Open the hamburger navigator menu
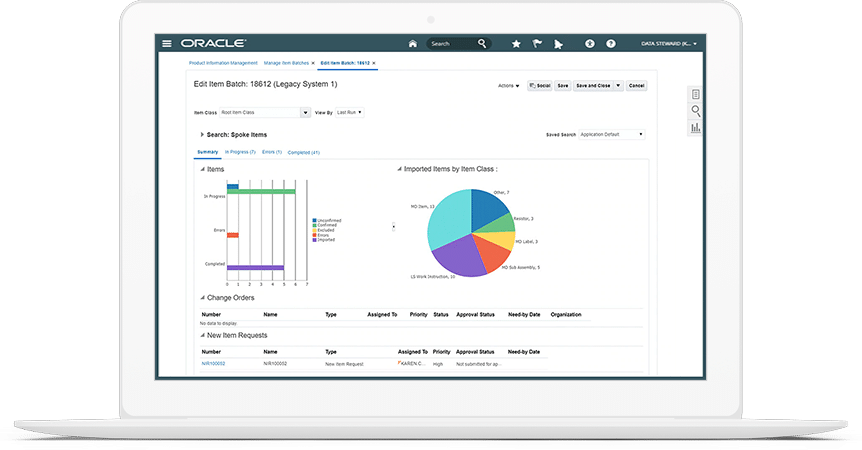Image resolution: width=862 pixels, height=450 pixels. pyautogui.click(x=167, y=43)
